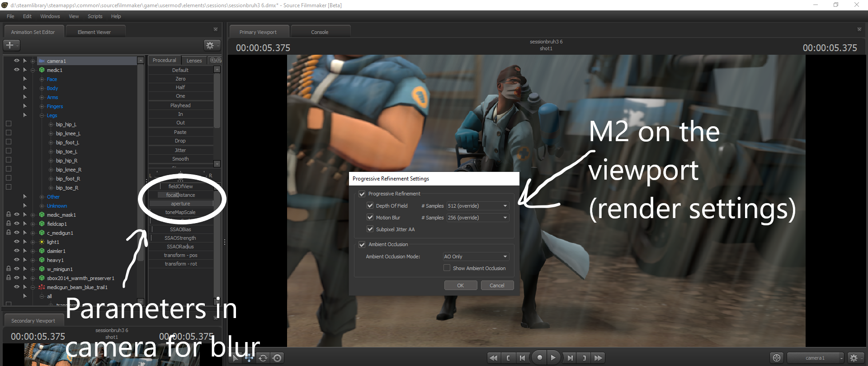The image size is (868, 366).
Task: Click the sun light icon for light1
Action: click(42, 242)
